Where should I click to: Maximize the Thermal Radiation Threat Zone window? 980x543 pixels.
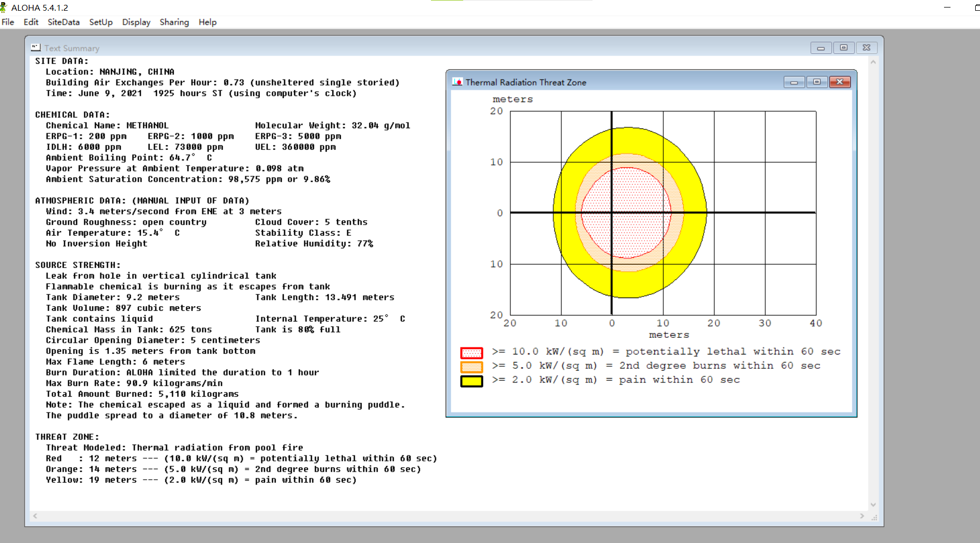(817, 82)
